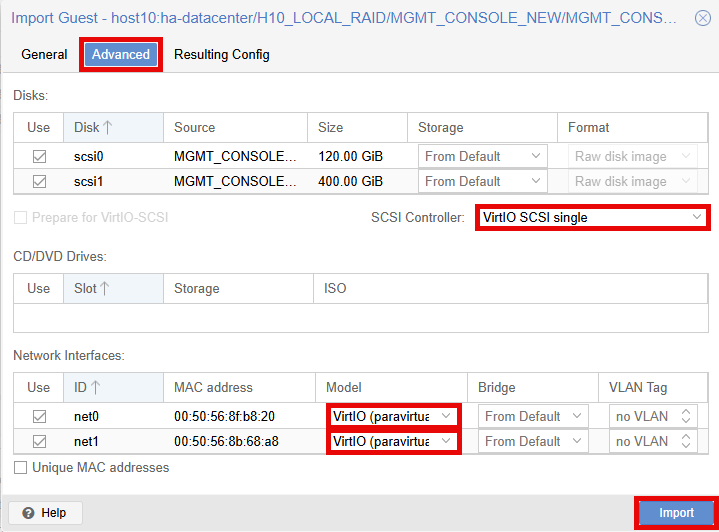Open the scsi0 Storage dropdown

coord(536,156)
